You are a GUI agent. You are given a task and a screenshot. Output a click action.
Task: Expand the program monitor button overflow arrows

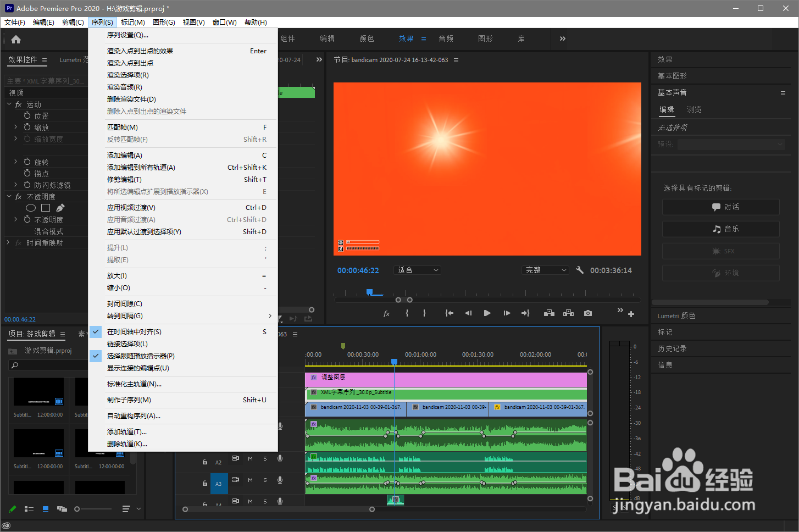coord(620,311)
